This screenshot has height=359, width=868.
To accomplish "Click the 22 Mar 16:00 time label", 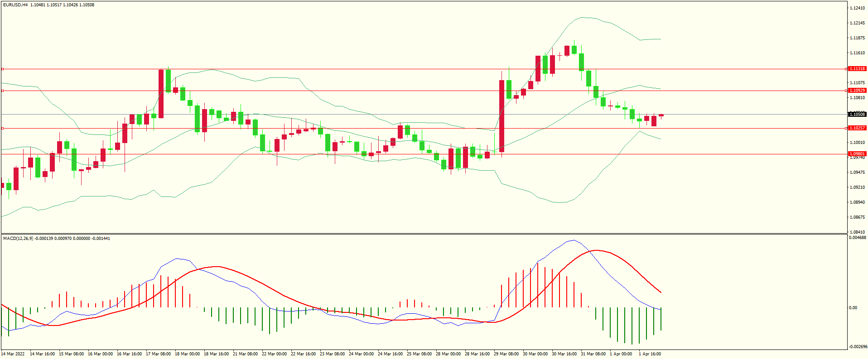I will (x=304, y=354).
